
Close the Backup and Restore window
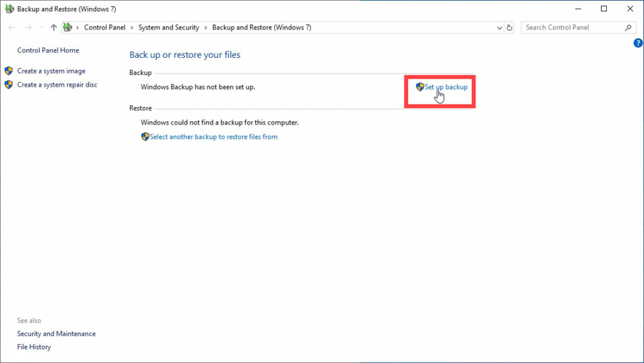(630, 9)
